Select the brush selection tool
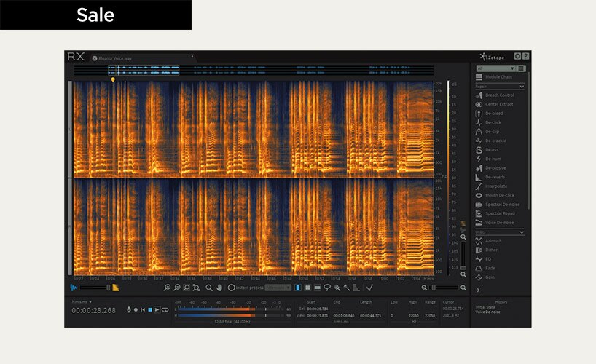Image resolution: width=596 pixels, height=364 pixels. pos(337,288)
